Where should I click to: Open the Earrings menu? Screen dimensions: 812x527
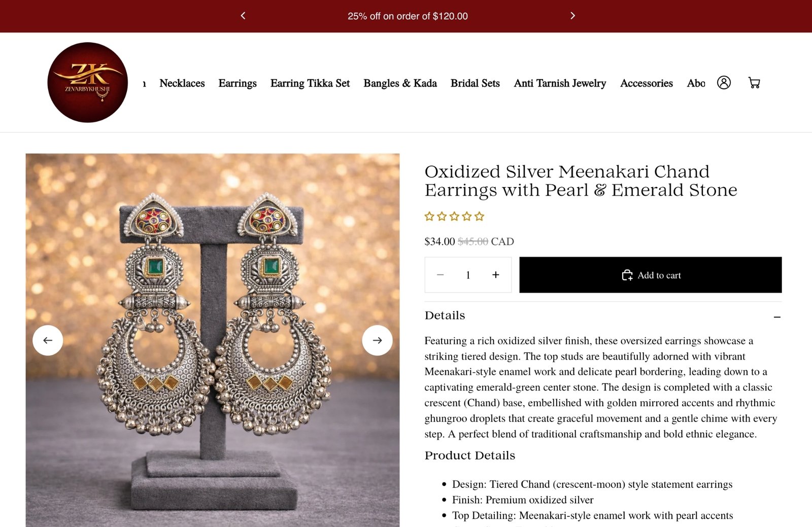238,83
